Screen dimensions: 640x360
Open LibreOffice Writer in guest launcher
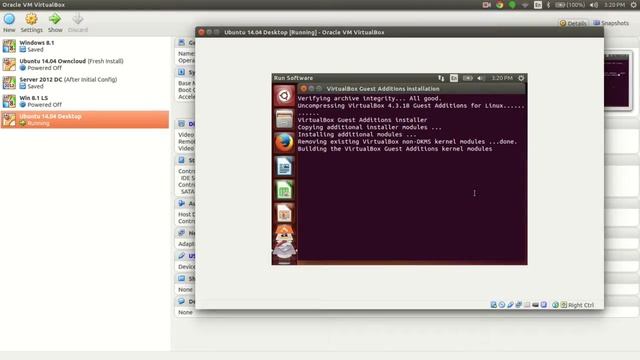[284, 167]
